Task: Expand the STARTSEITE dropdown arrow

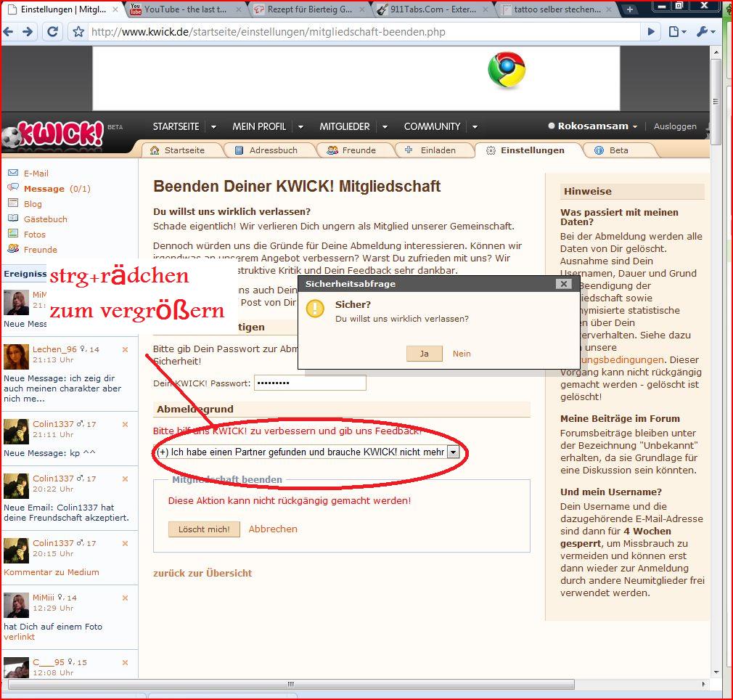Action: [213, 127]
